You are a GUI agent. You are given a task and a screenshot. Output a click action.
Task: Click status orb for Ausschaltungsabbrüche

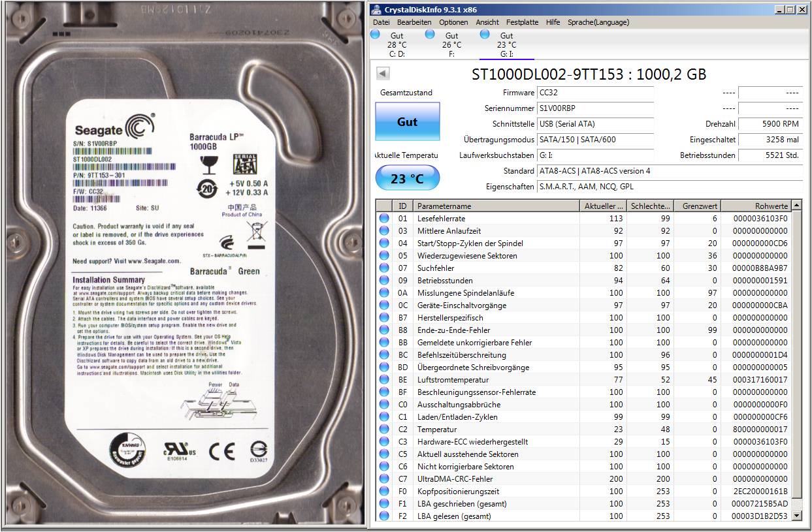point(384,404)
